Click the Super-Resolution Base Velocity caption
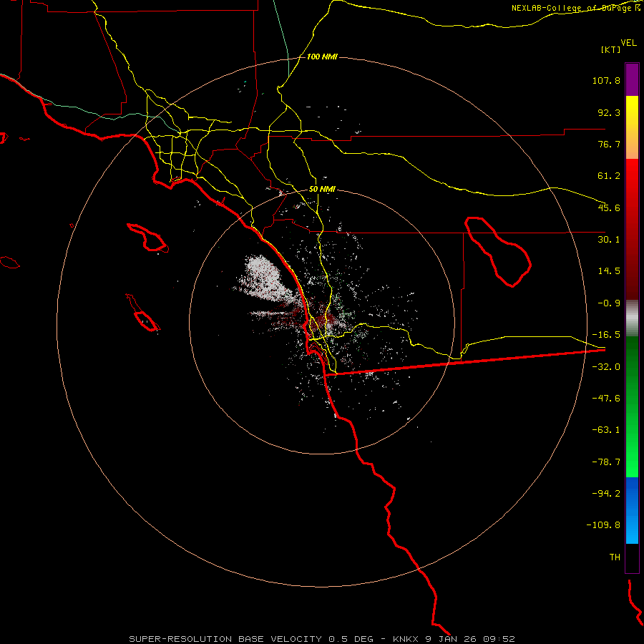The height and width of the screenshot is (644, 644). tap(322, 639)
